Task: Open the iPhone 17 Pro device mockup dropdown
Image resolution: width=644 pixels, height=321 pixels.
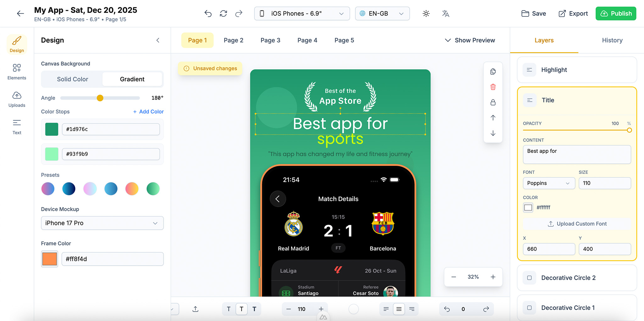Action: pos(102,223)
